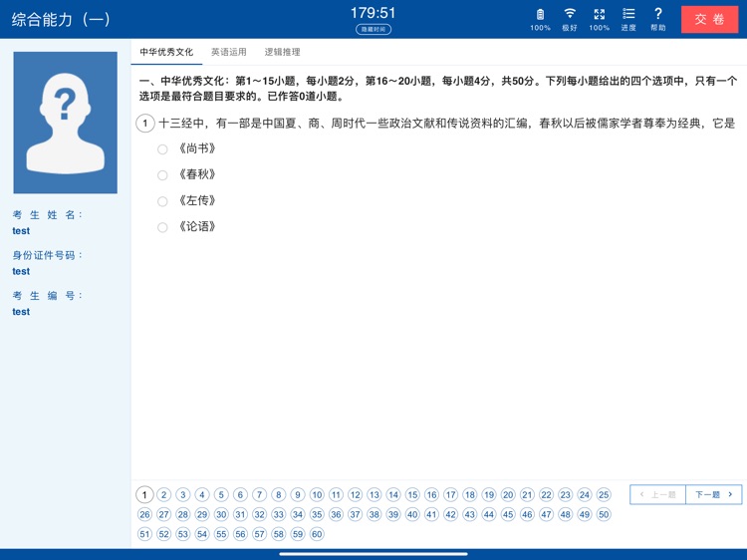747x560 pixels.
Task: Select the 《春秋》 radio option
Action: point(162,175)
